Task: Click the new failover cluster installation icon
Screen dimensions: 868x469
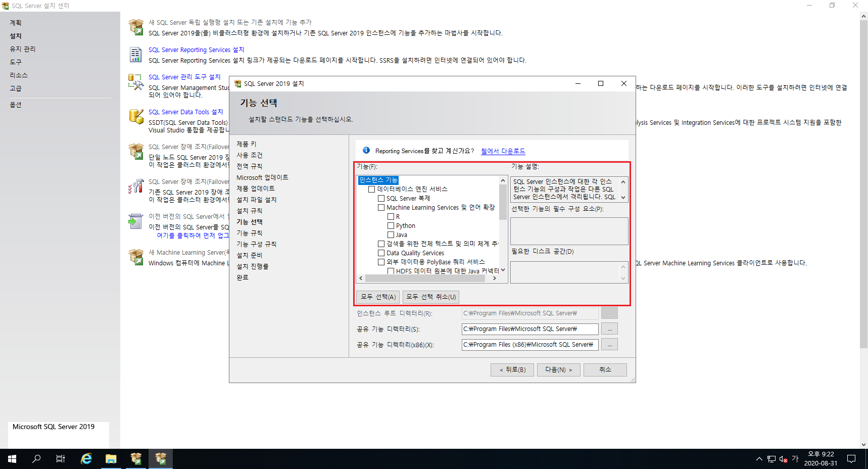Action: coord(136,152)
